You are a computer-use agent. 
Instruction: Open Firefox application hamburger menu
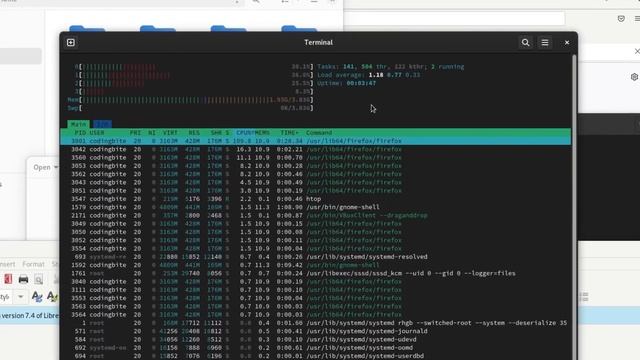[x=637, y=19]
